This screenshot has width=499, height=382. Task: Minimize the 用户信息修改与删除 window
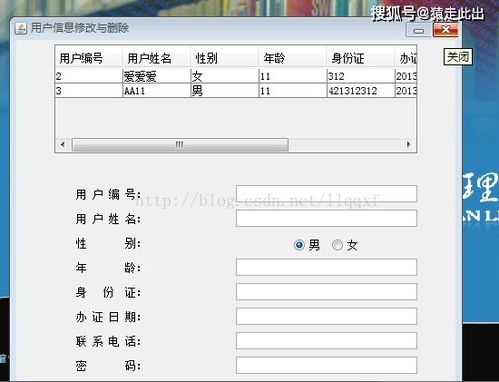point(419,30)
